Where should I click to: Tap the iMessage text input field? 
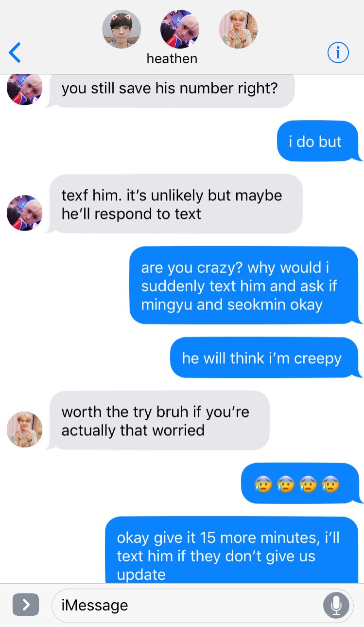(202, 605)
